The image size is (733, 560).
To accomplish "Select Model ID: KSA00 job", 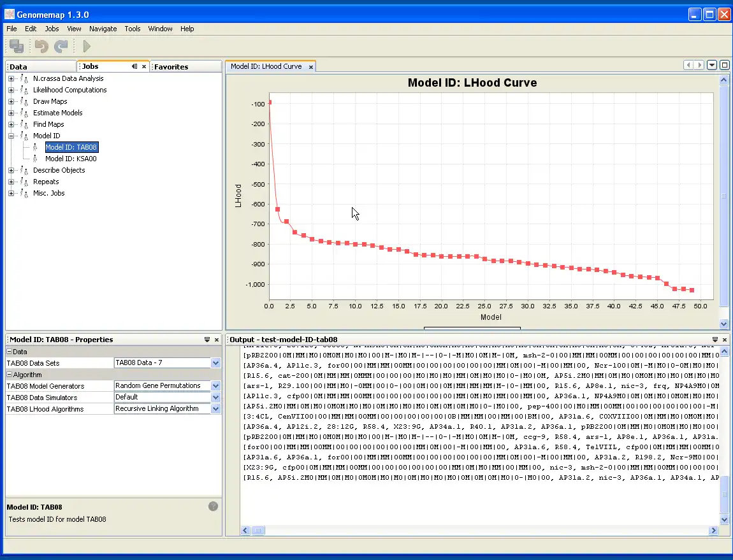I will point(71,159).
